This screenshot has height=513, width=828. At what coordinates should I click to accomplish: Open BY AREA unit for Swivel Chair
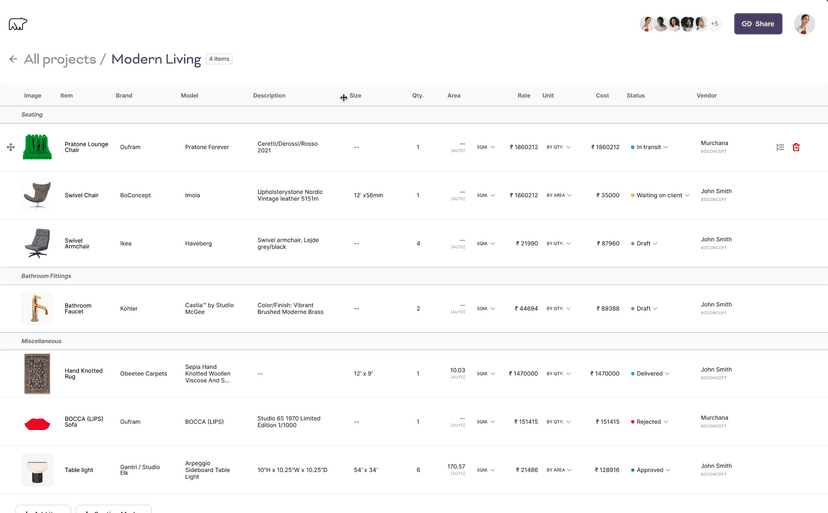point(559,195)
